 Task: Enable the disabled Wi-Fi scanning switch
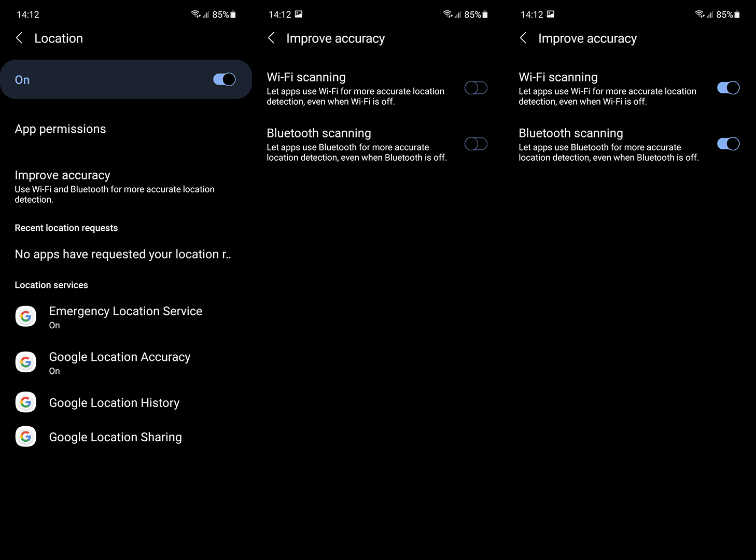[476, 88]
